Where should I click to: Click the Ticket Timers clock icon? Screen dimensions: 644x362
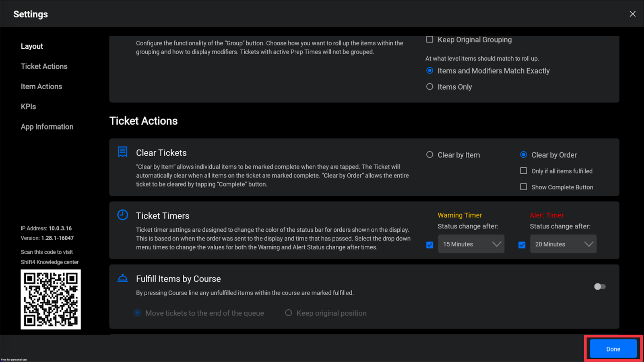point(123,215)
